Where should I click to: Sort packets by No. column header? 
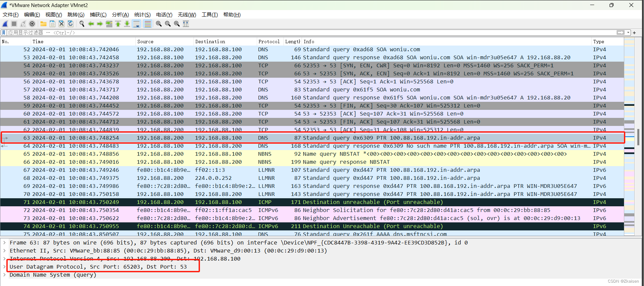pyautogui.click(x=16, y=42)
